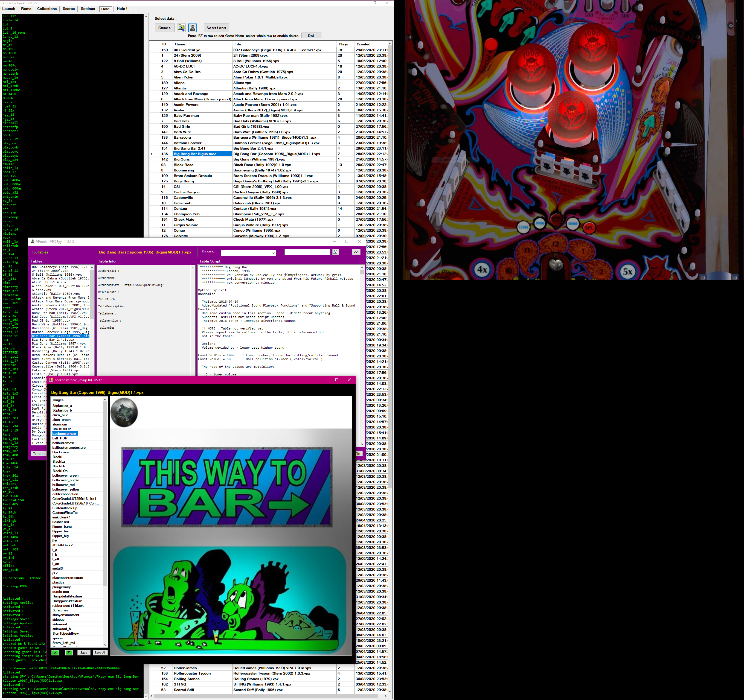Open the Search combo box dropdown
This screenshot has width=744, height=700.
pyautogui.click(x=273, y=253)
